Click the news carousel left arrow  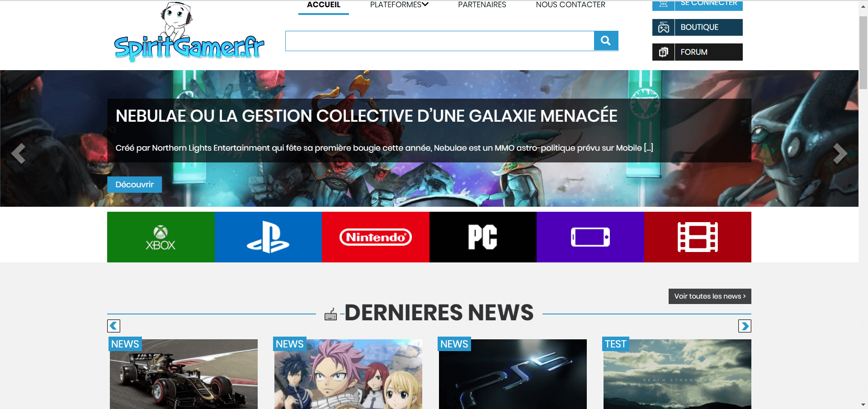pyautogui.click(x=113, y=326)
